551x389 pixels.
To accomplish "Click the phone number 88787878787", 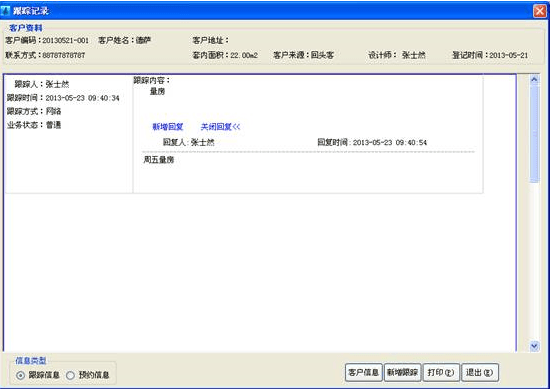I will pyautogui.click(x=64, y=55).
